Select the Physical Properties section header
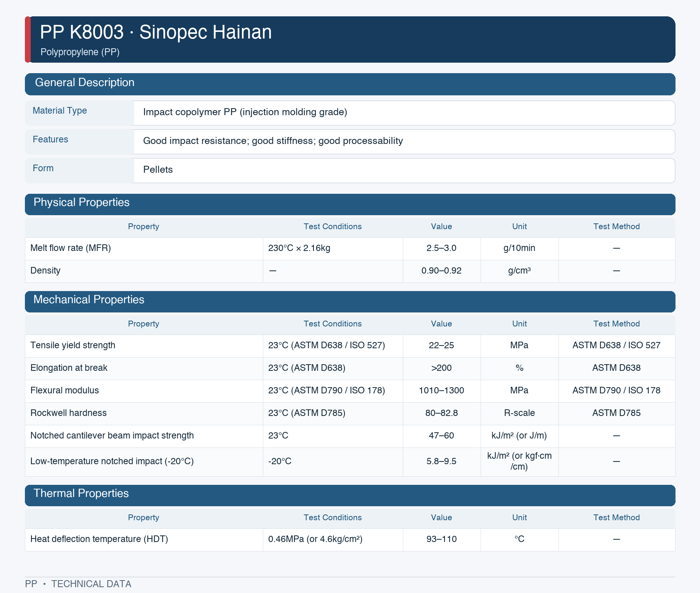 click(x=350, y=204)
